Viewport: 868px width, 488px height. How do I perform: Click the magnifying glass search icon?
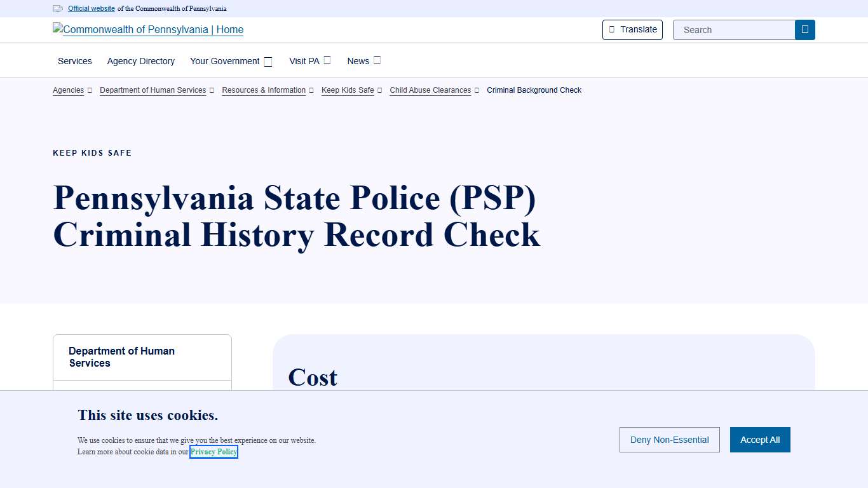[804, 29]
